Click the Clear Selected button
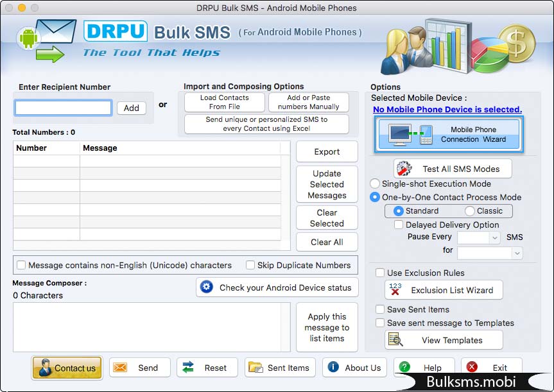This screenshot has width=554, height=392. pyautogui.click(x=327, y=217)
